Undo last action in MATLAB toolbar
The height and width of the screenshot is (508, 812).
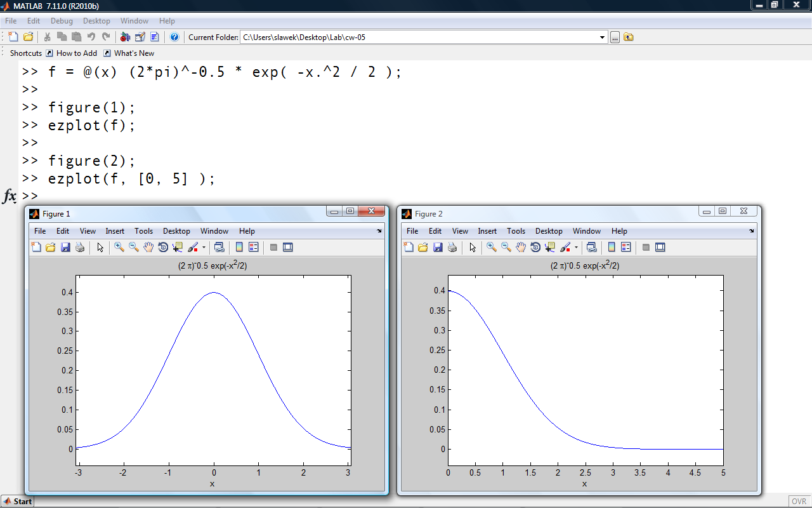[x=91, y=37]
